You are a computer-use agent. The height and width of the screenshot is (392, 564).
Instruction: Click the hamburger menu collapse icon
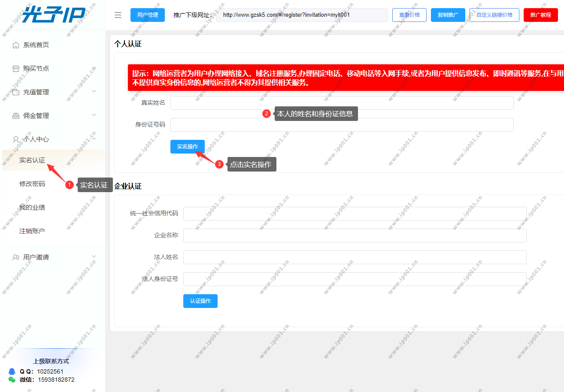pyautogui.click(x=118, y=15)
